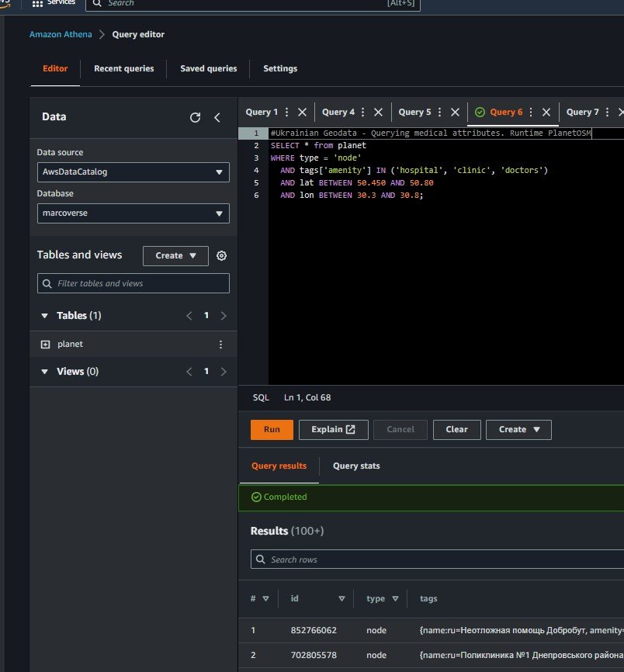624x672 pixels.
Task: Select the Query 6 tab
Action: [506, 113]
